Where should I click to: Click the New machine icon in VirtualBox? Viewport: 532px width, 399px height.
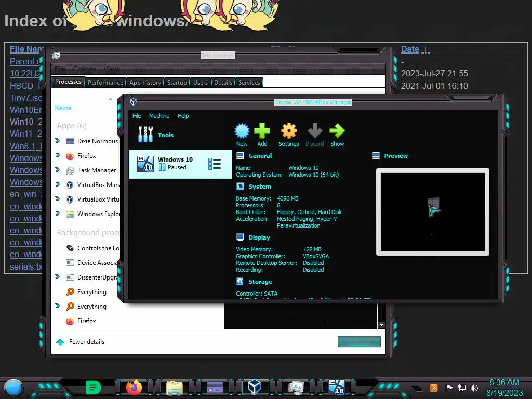(242, 131)
